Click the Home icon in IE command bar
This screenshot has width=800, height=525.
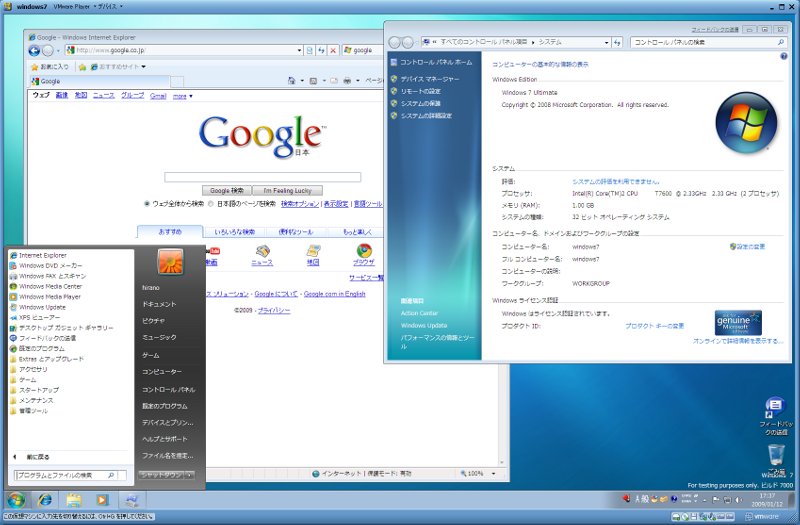click(292, 81)
